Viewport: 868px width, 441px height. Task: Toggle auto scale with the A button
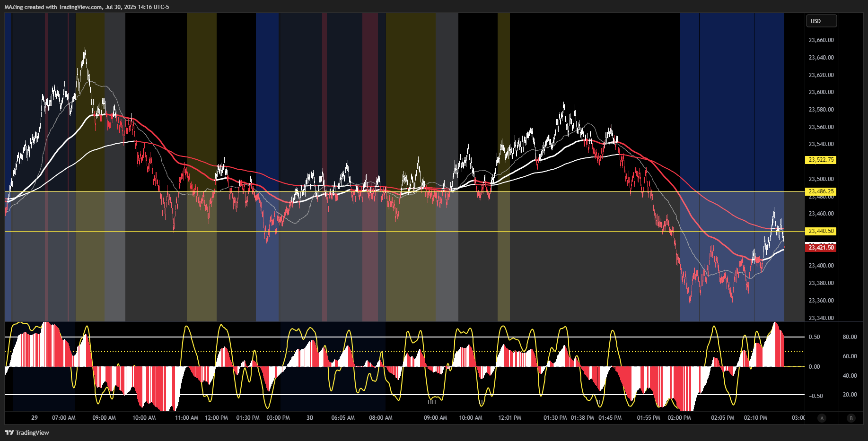click(822, 418)
